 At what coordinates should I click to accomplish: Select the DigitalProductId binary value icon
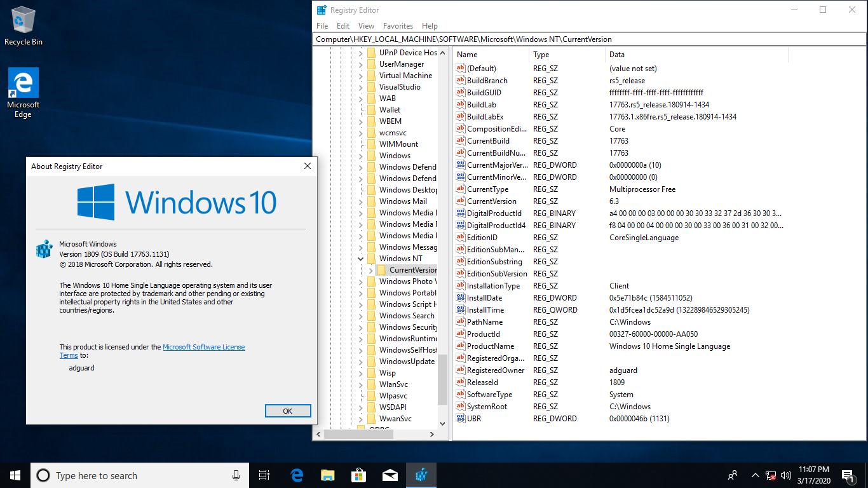click(461, 213)
